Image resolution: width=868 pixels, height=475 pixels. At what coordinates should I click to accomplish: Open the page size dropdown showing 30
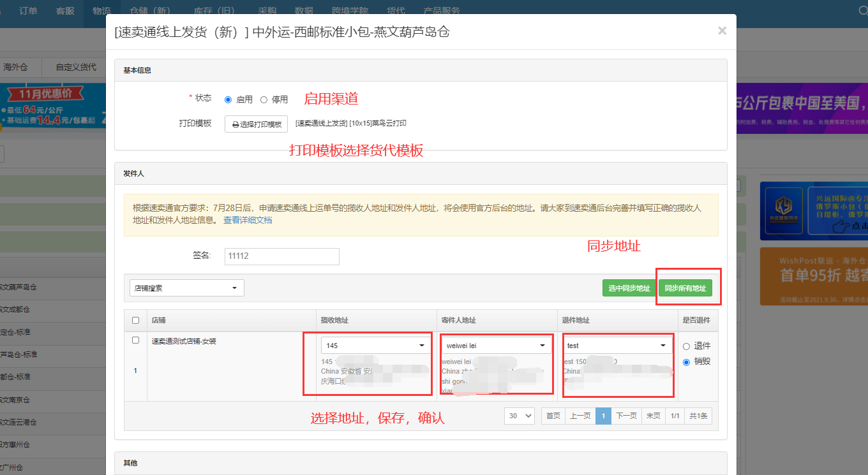coord(520,416)
